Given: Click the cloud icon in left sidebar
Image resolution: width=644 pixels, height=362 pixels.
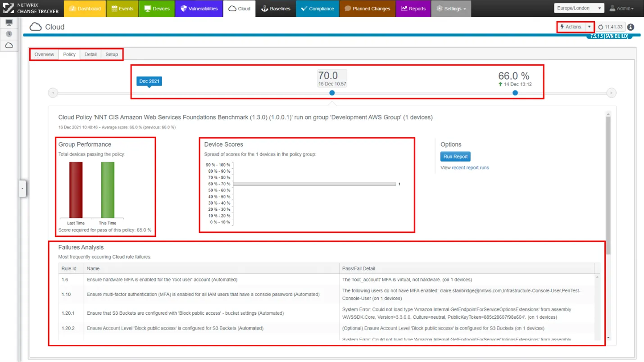Looking at the screenshot, I should click(9, 45).
